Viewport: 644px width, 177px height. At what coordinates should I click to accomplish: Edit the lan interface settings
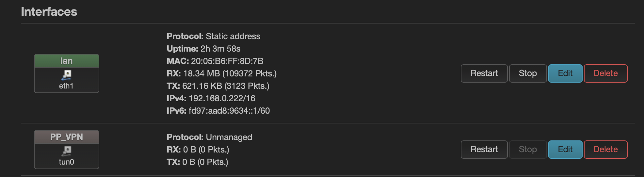point(565,73)
